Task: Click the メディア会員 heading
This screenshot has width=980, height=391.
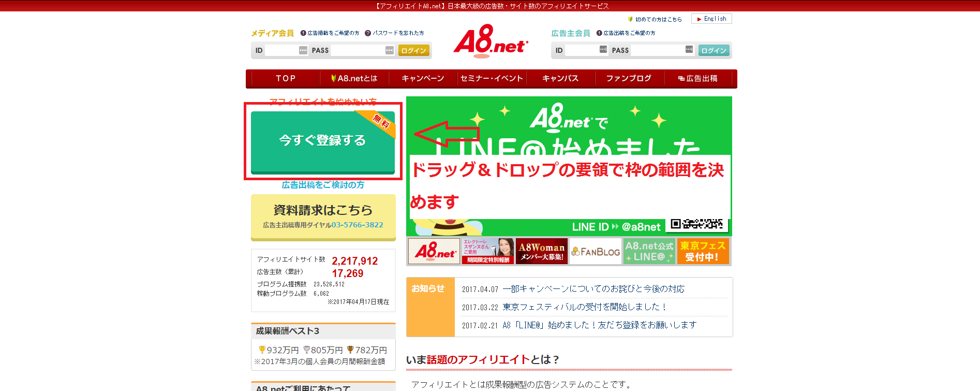Action: coord(272,33)
